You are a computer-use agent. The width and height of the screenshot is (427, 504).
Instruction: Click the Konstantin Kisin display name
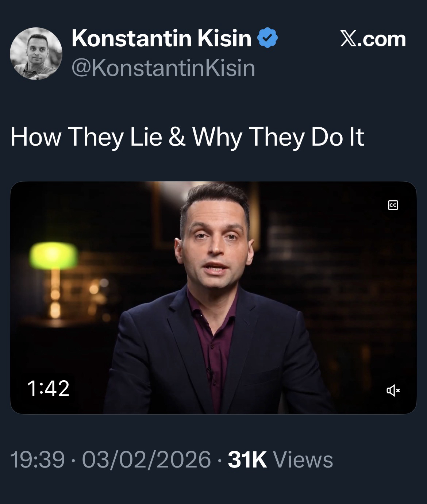pos(161,38)
